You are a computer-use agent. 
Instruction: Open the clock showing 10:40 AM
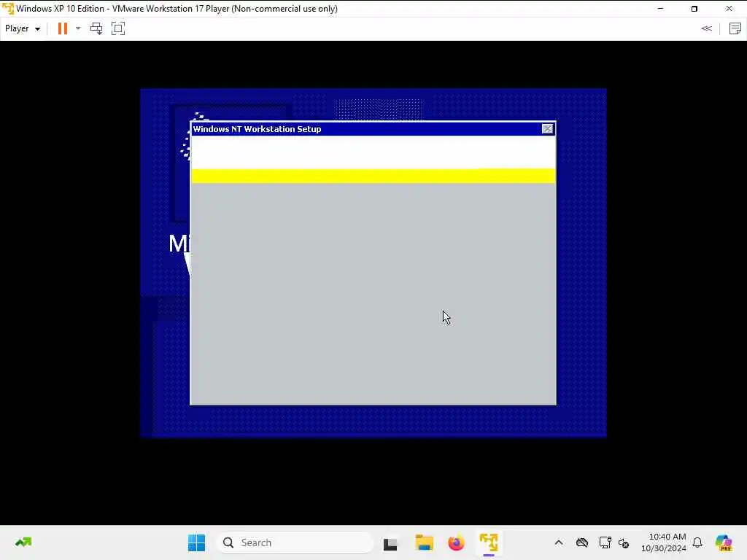tap(664, 542)
